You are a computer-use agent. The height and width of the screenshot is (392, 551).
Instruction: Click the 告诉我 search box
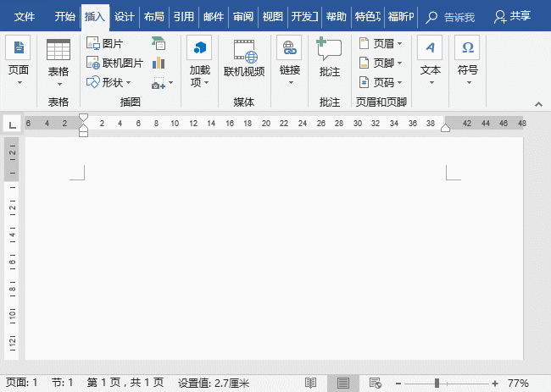point(450,17)
